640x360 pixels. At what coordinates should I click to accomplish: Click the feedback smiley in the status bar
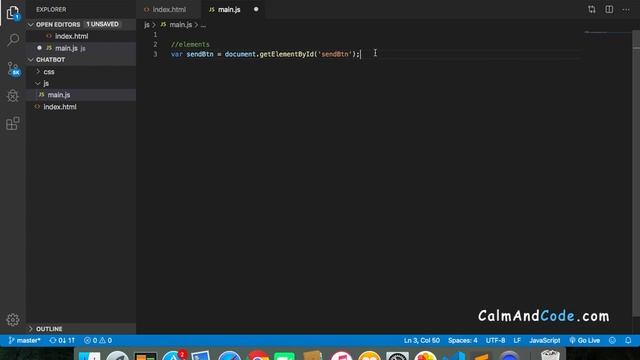coord(612,340)
